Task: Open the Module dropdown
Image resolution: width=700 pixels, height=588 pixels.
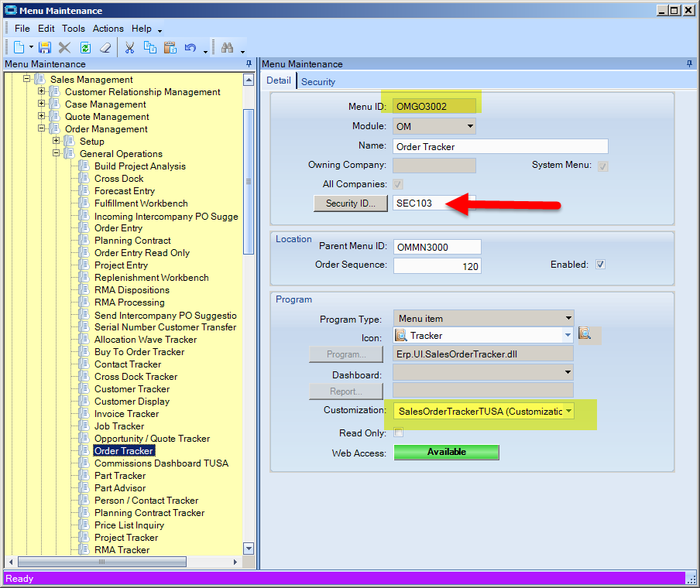Action: pyautogui.click(x=469, y=126)
